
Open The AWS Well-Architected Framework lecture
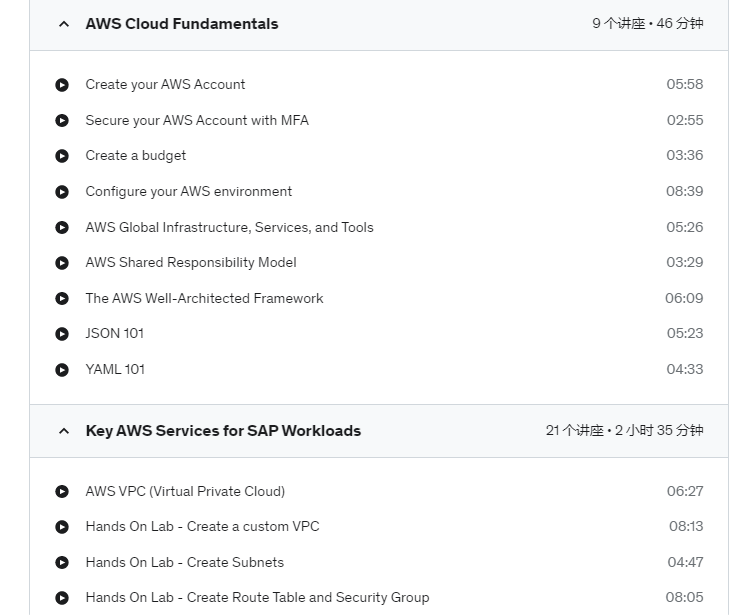click(204, 298)
